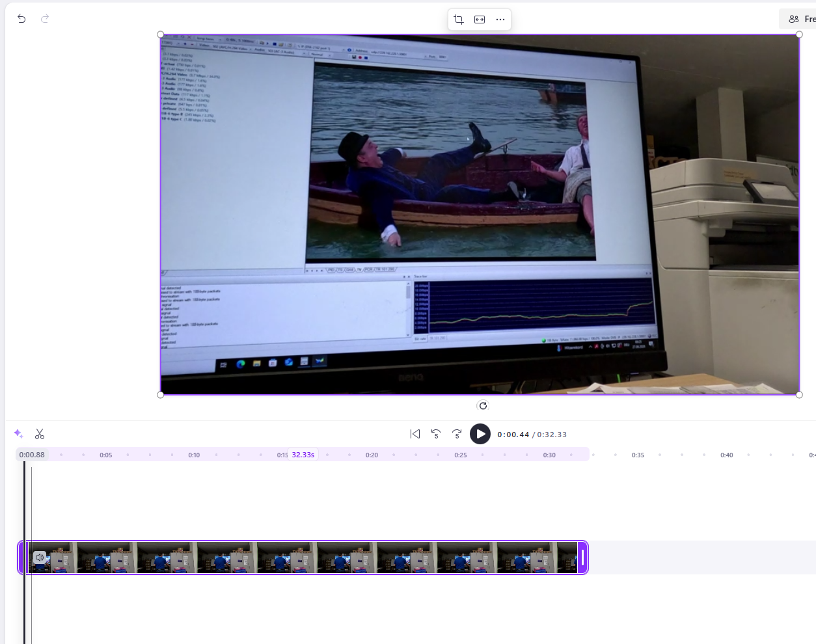The height and width of the screenshot is (644, 816).
Task: Click the bottom-right resize handle of the video
Action: point(799,395)
